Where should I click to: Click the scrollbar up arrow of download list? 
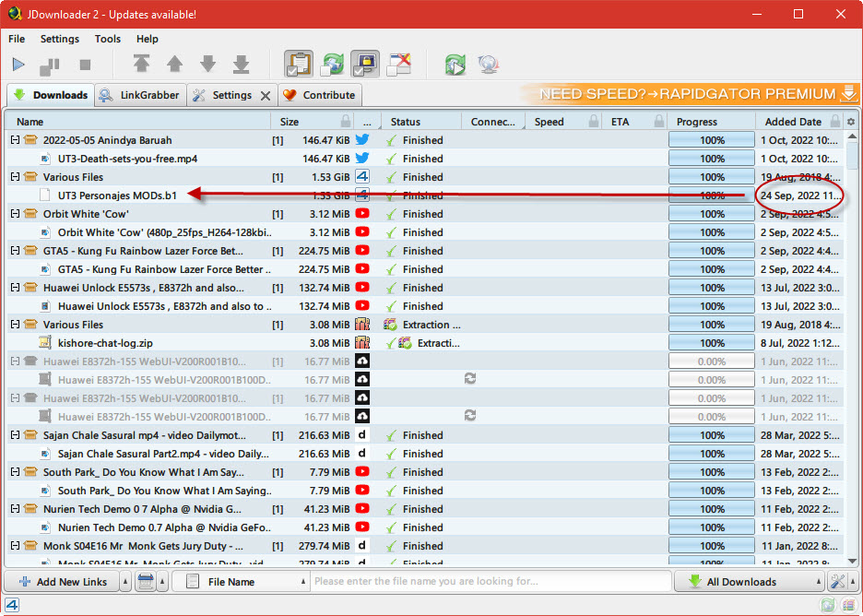(852, 136)
